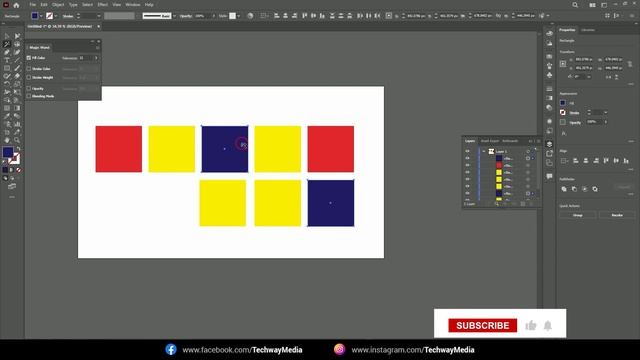Image resolution: width=640 pixels, height=360 pixels.
Task: Select the Paintbrush tool
Action: (x=17, y=68)
